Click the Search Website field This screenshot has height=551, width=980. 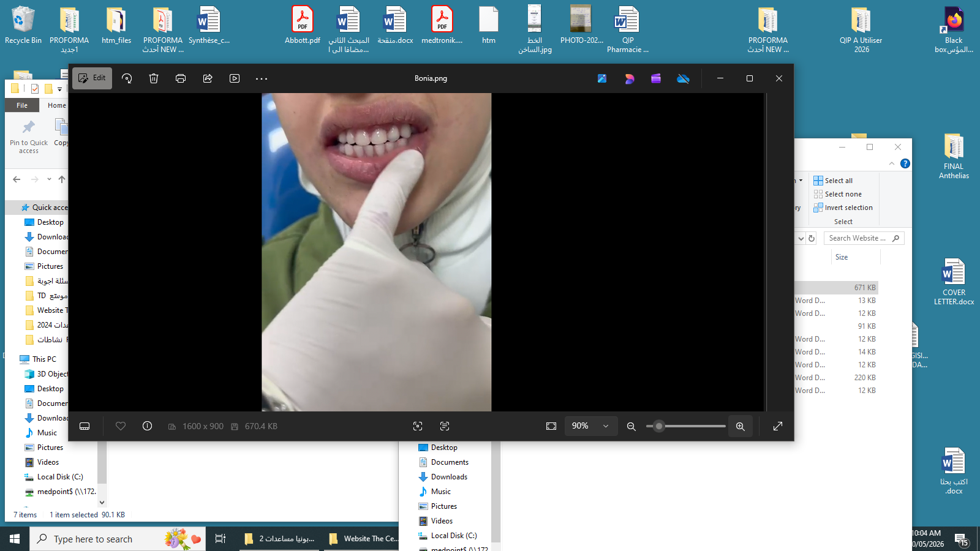pyautogui.click(x=864, y=238)
